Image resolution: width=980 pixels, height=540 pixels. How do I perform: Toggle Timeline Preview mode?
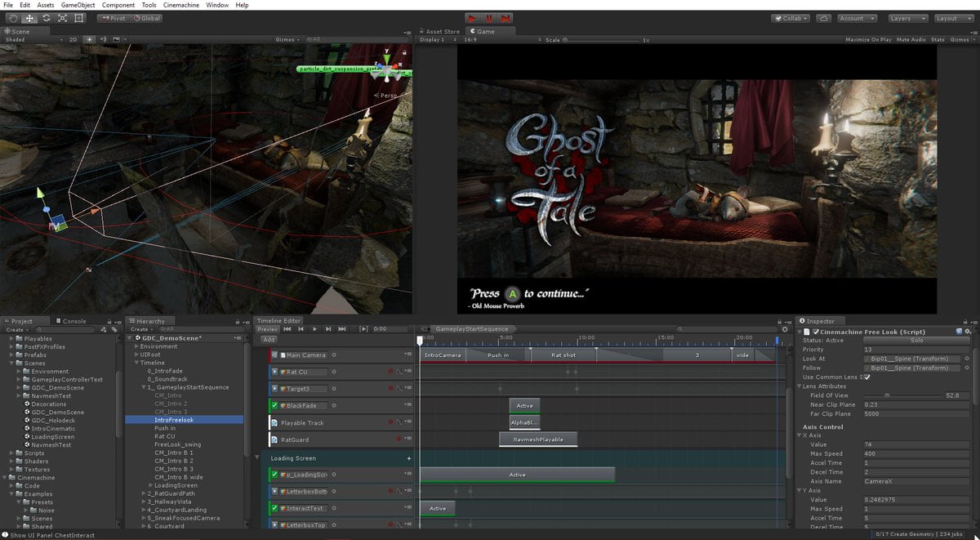(x=268, y=329)
